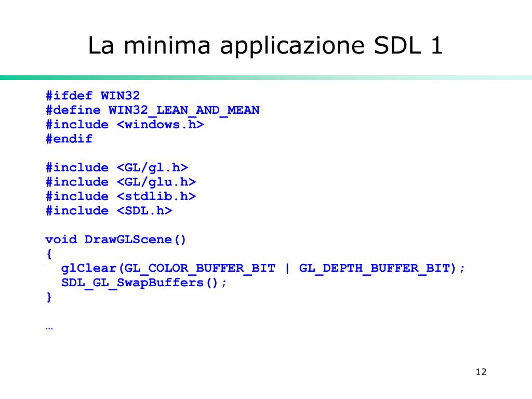
Task: Click the opening brace of DrawGLScene
Action: [x=49, y=254]
